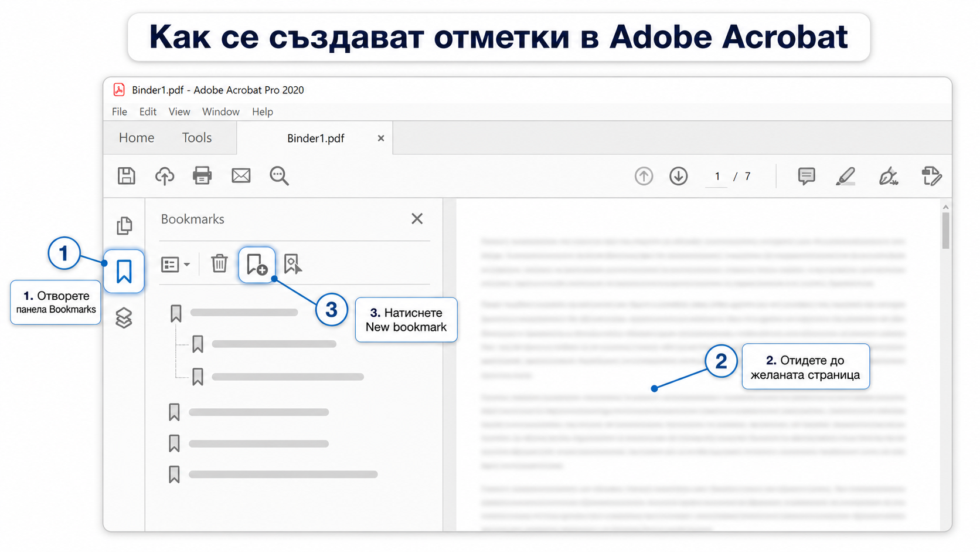Go to previous page arrow
The image size is (980, 552).
click(644, 176)
